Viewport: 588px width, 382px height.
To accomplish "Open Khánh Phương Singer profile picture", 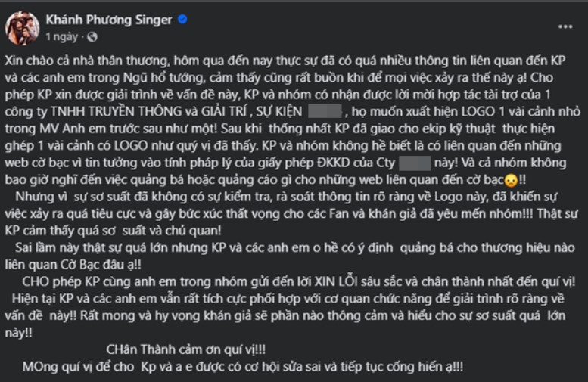I will click(23, 27).
